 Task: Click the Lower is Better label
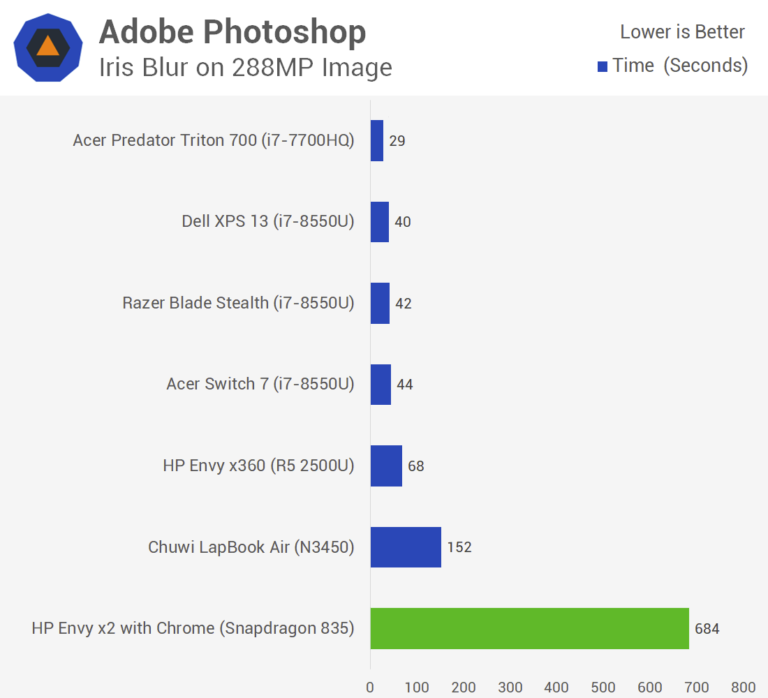[682, 32]
